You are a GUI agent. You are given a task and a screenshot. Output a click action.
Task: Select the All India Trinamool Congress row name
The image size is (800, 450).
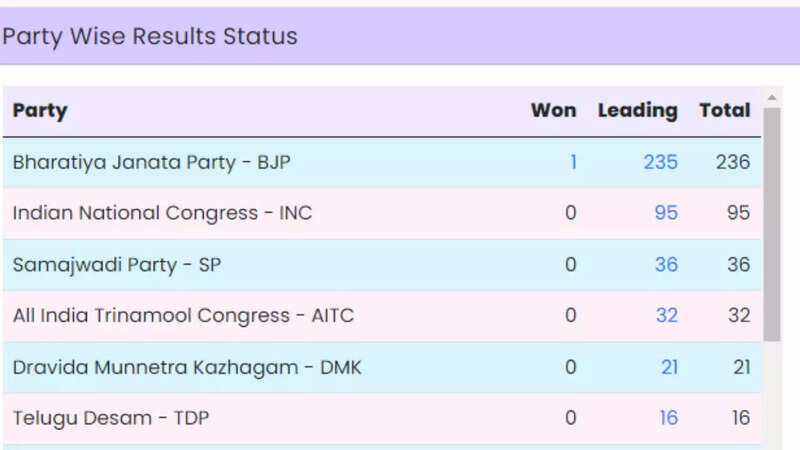coord(183,316)
